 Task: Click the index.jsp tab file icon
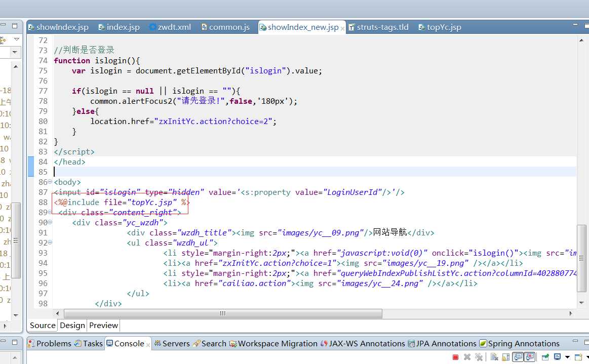(x=101, y=27)
